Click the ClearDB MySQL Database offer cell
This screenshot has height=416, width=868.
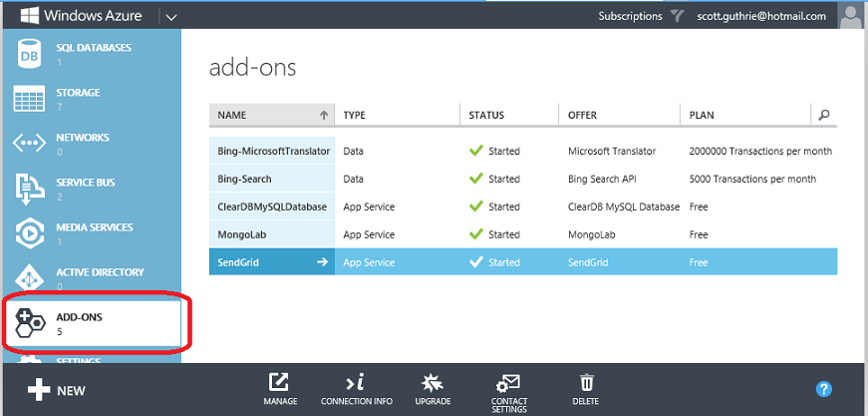click(624, 207)
